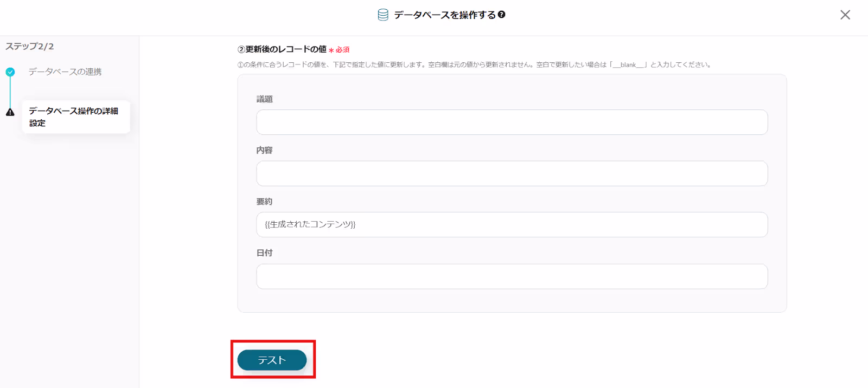Open the help question mark icon

point(502,15)
